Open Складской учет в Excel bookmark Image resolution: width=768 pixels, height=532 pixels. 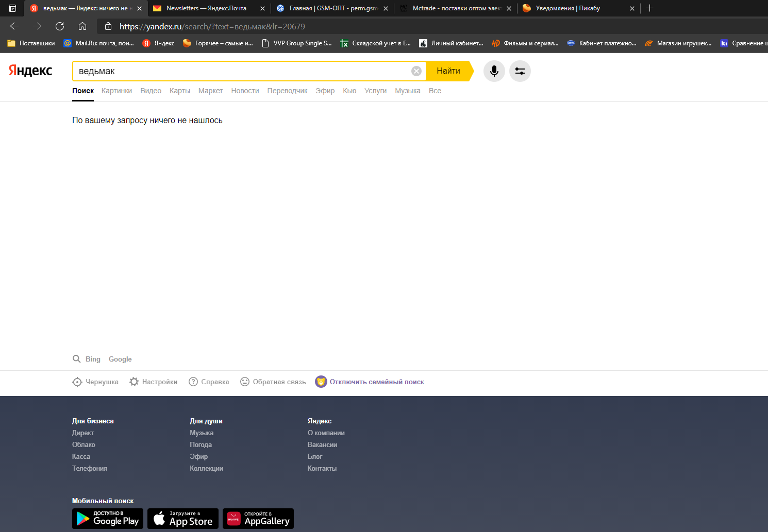click(376, 43)
